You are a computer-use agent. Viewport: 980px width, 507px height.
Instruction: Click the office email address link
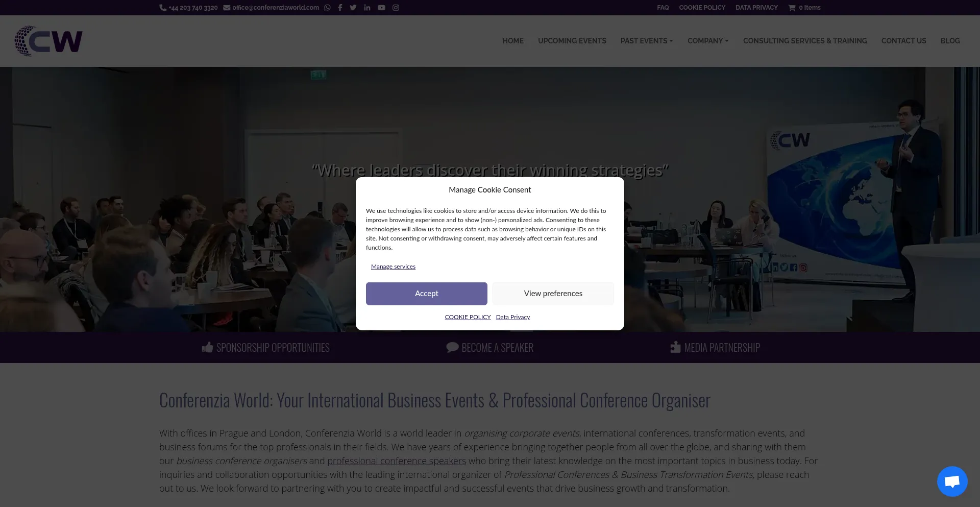[275, 8]
